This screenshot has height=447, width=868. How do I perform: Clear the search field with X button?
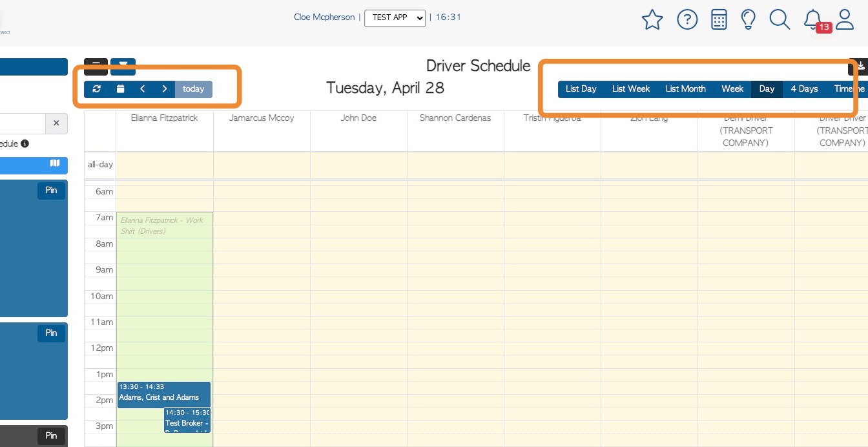(56, 123)
